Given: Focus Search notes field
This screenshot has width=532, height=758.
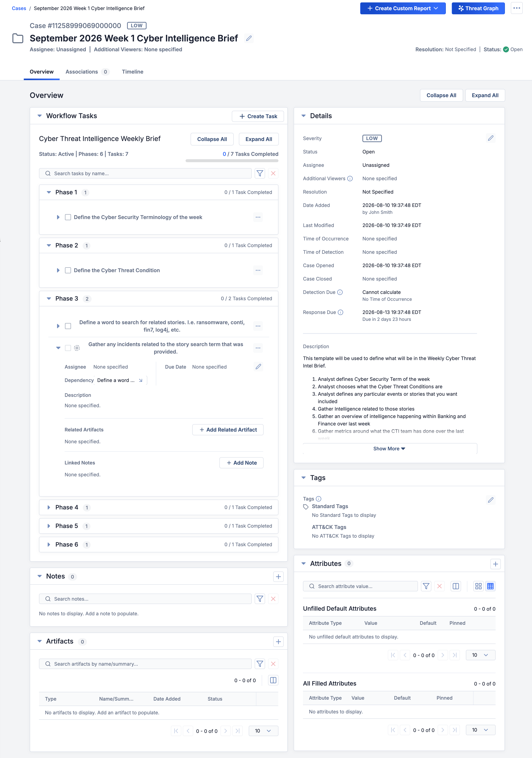Looking at the screenshot, I should pyautogui.click(x=145, y=599).
